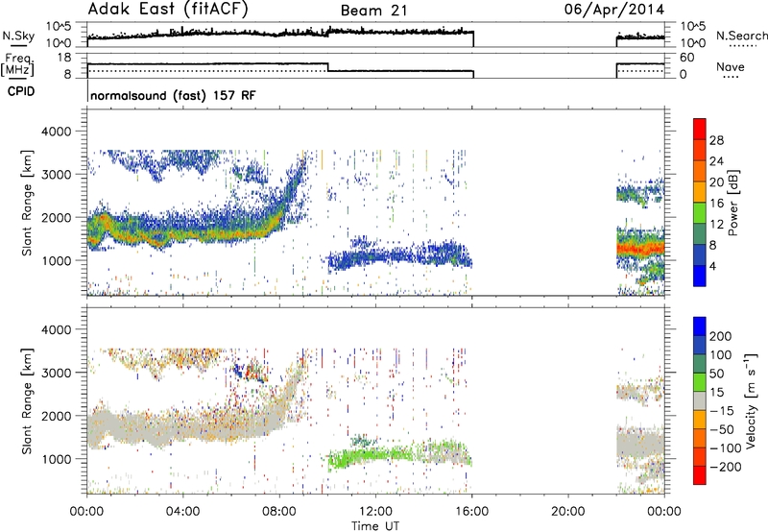The width and height of the screenshot is (768, 532).
Task: Select the "3000" tick in the power panel
Action: [57, 175]
